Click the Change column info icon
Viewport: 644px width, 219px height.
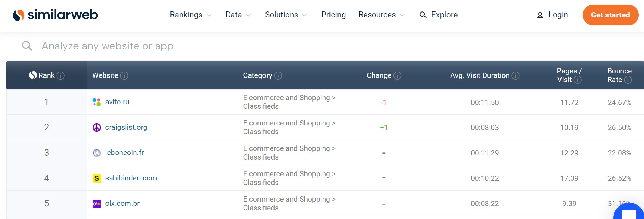[397, 75]
